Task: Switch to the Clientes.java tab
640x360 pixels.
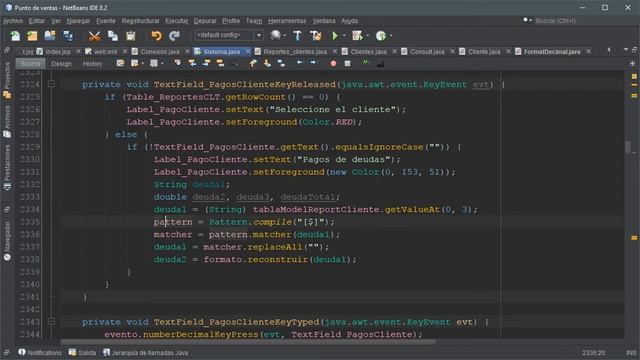Action: coord(368,52)
